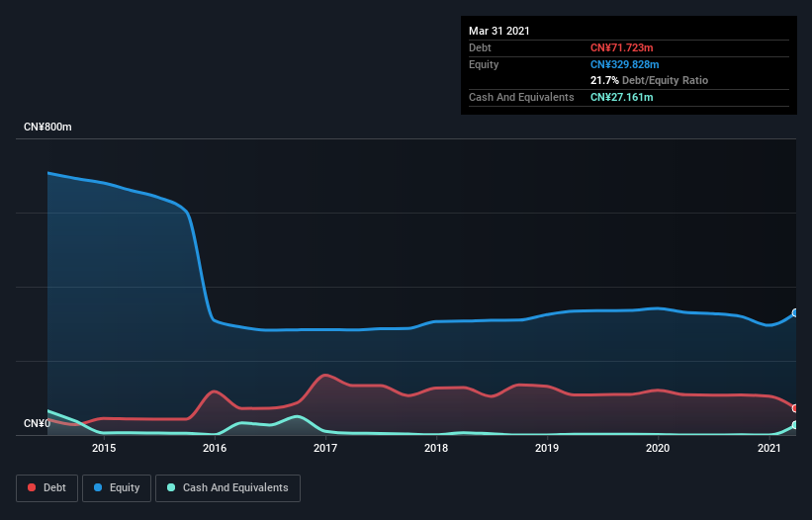The image size is (812, 520).
Task: Select the Debt endpoint marker on chart
Action: [795, 408]
